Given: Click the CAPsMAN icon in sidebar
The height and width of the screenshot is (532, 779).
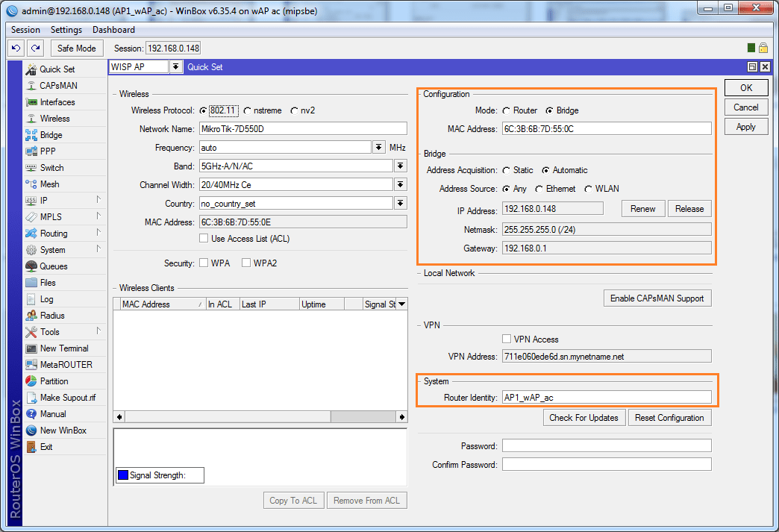Looking at the screenshot, I should [x=31, y=86].
